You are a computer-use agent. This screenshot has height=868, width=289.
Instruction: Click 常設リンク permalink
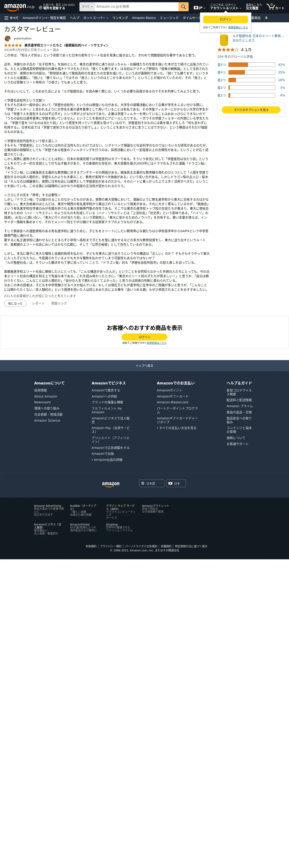coord(59,304)
